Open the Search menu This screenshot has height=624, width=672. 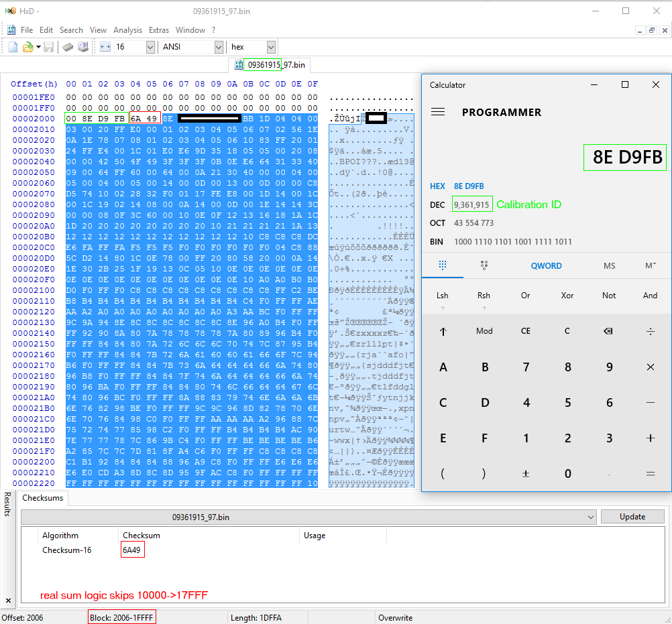pyautogui.click(x=71, y=30)
